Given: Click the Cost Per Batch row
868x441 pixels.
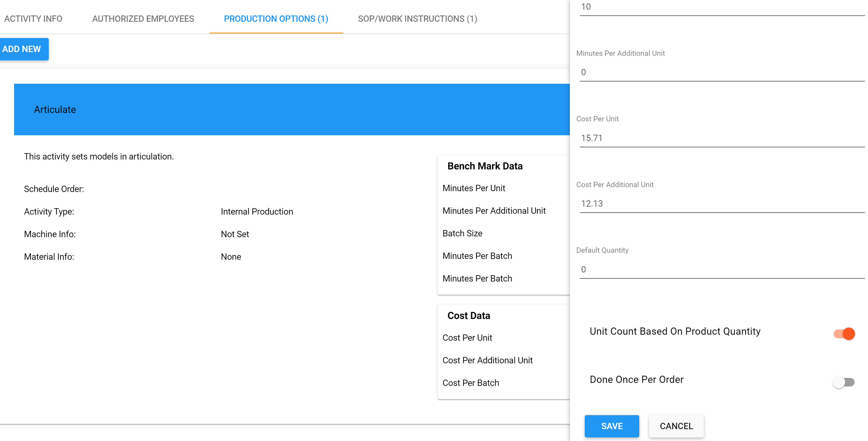Looking at the screenshot, I should (x=470, y=383).
